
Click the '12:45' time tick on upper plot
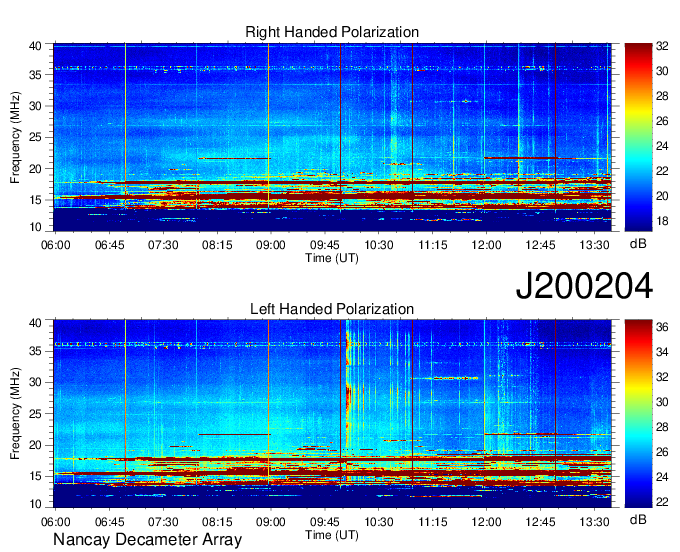click(x=540, y=245)
